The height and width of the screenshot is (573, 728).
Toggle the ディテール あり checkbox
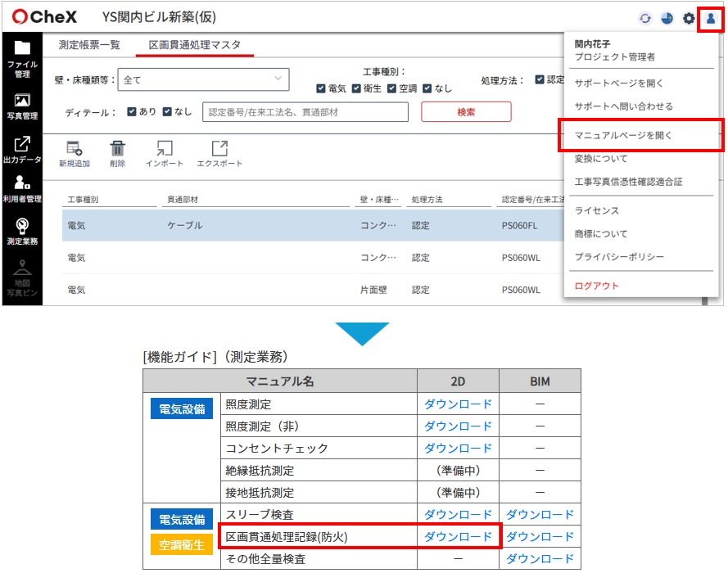(x=132, y=112)
